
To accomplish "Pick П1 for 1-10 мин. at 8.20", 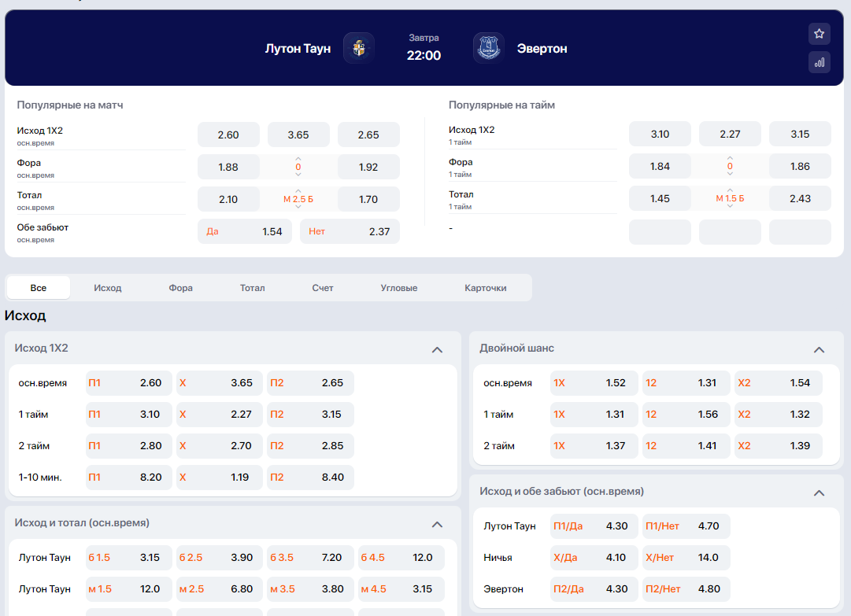I will [128, 478].
